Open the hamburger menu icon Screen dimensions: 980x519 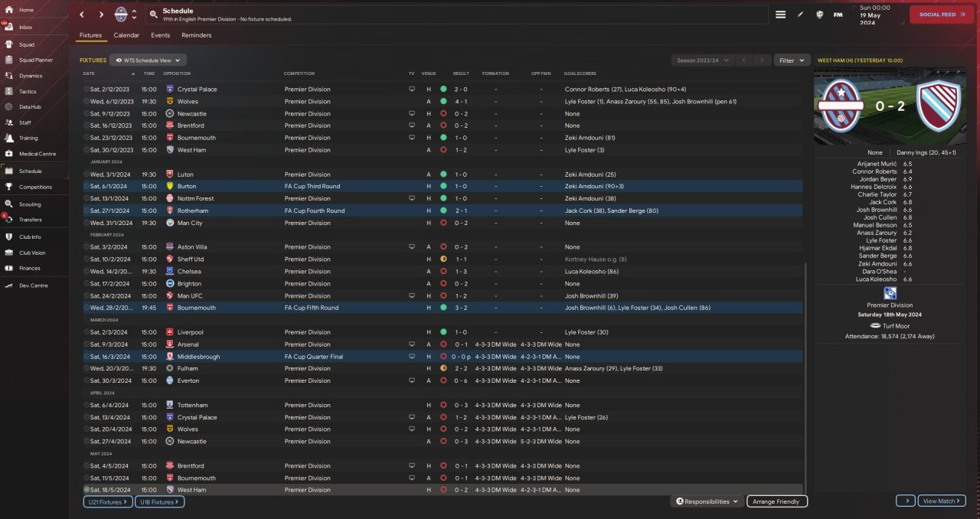tap(780, 15)
